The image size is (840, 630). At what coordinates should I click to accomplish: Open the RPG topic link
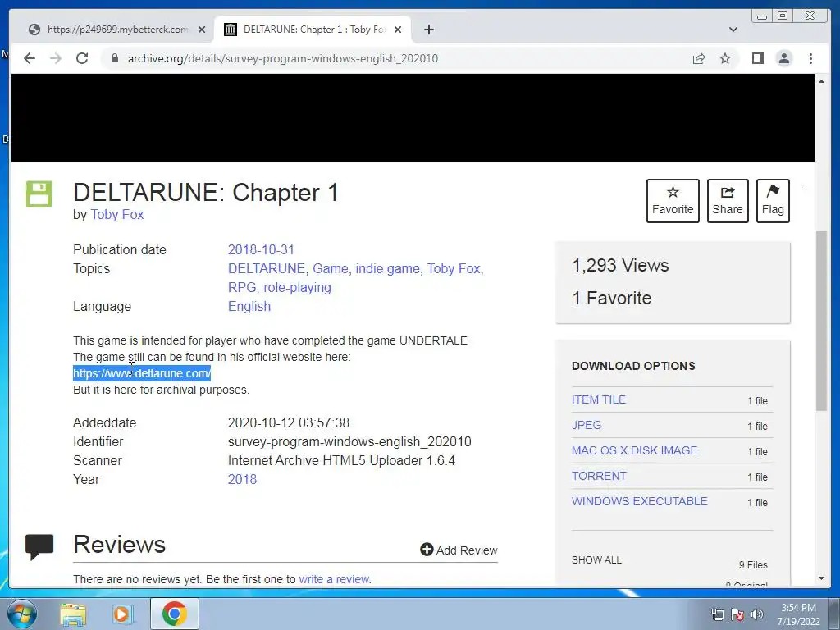click(242, 287)
